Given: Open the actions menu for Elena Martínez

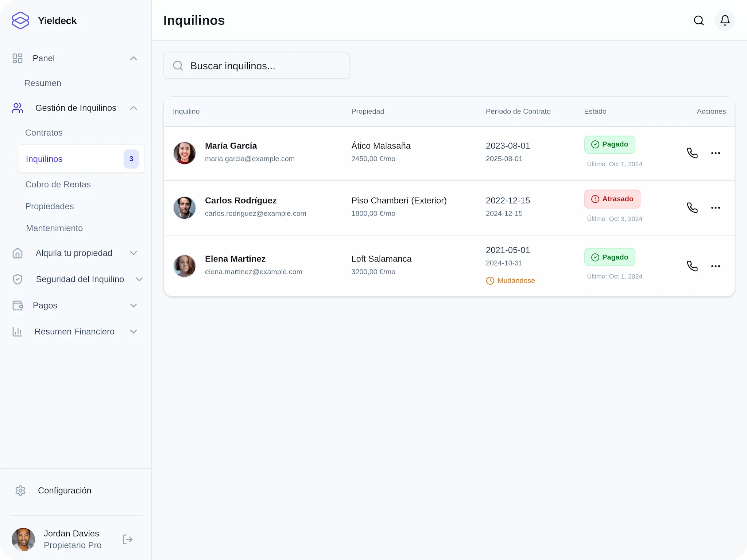Looking at the screenshot, I should pos(715,266).
